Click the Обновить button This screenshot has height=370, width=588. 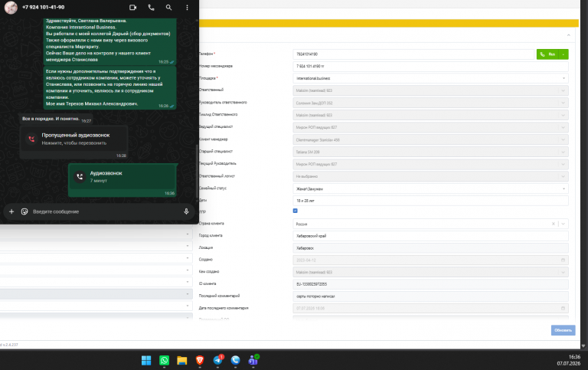coord(563,330)
